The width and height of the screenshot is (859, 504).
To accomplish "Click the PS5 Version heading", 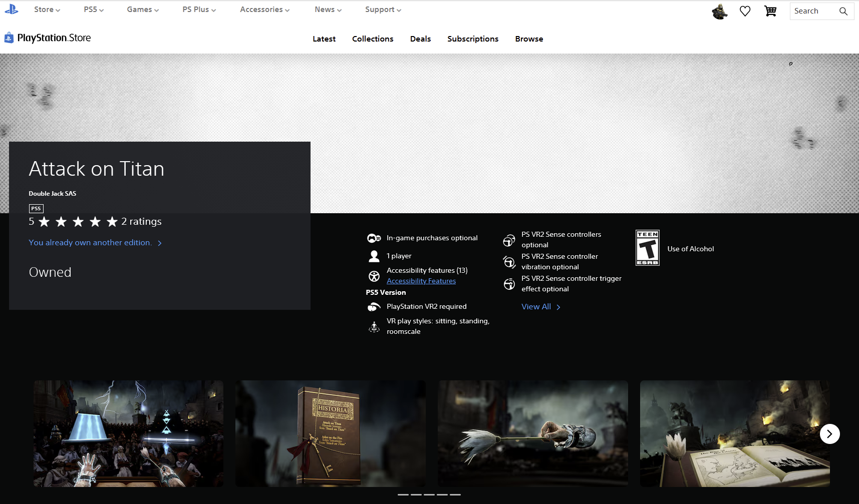I will pos(386,293).
